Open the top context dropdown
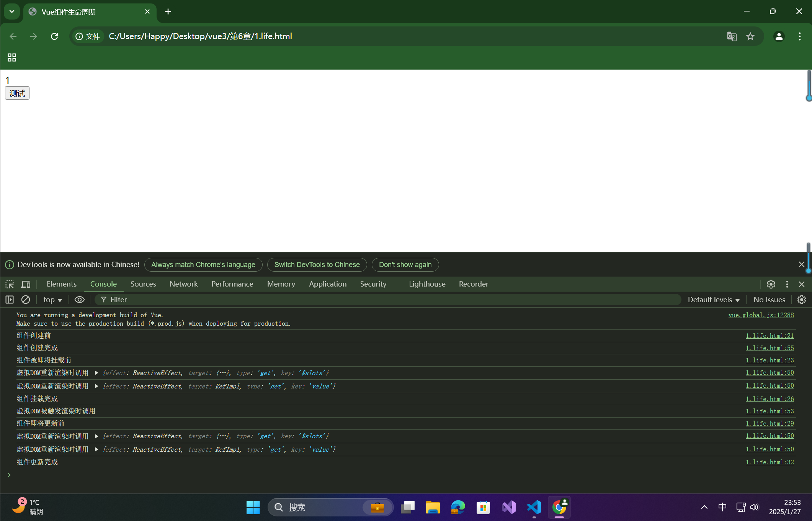This screenshot has width=812, height=521. tap(52, 300)
